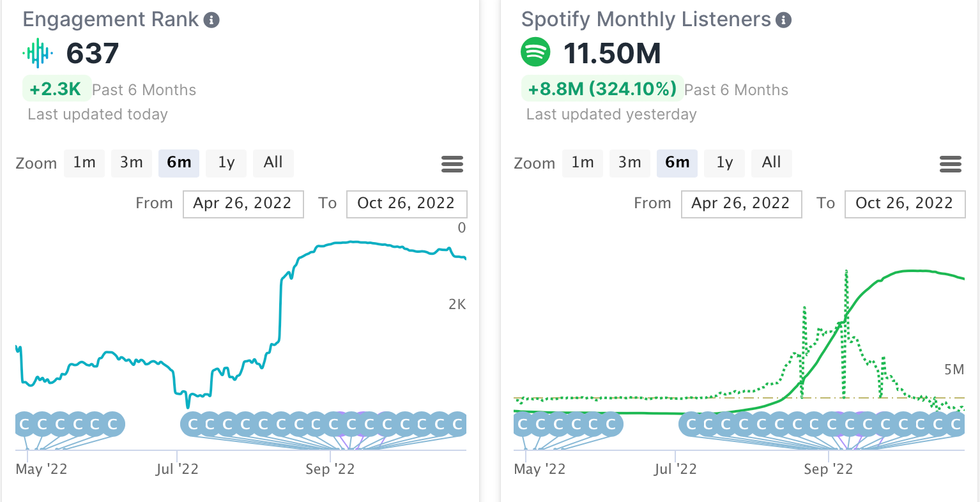The width and height of the screenshot is (980, 502).
Task: Select 6m zoom on Engagement Rank chart
Action: point(179,163)
